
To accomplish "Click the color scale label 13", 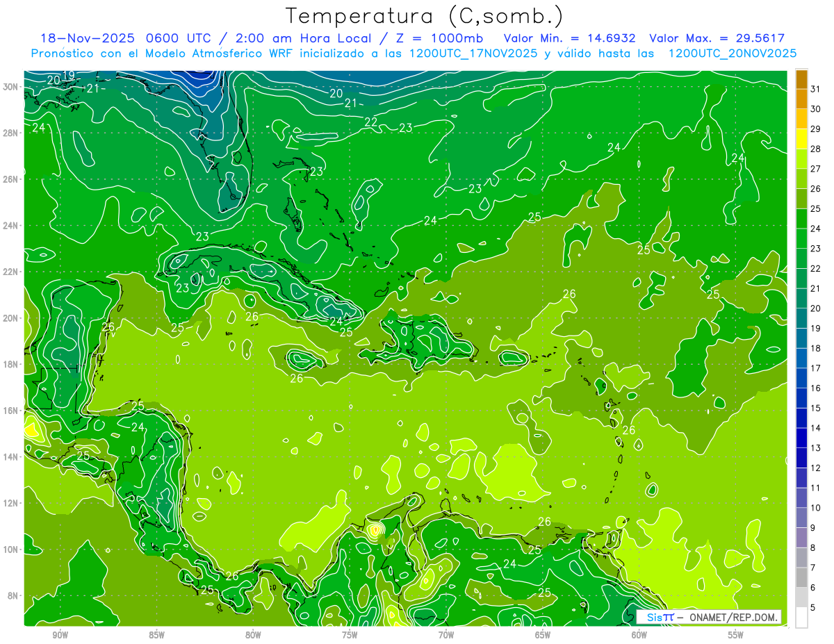I will (x=815, y=448).
